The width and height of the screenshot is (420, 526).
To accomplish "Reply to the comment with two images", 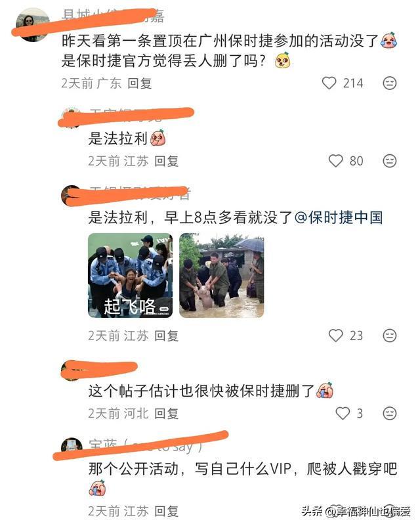I will (167, 336).
